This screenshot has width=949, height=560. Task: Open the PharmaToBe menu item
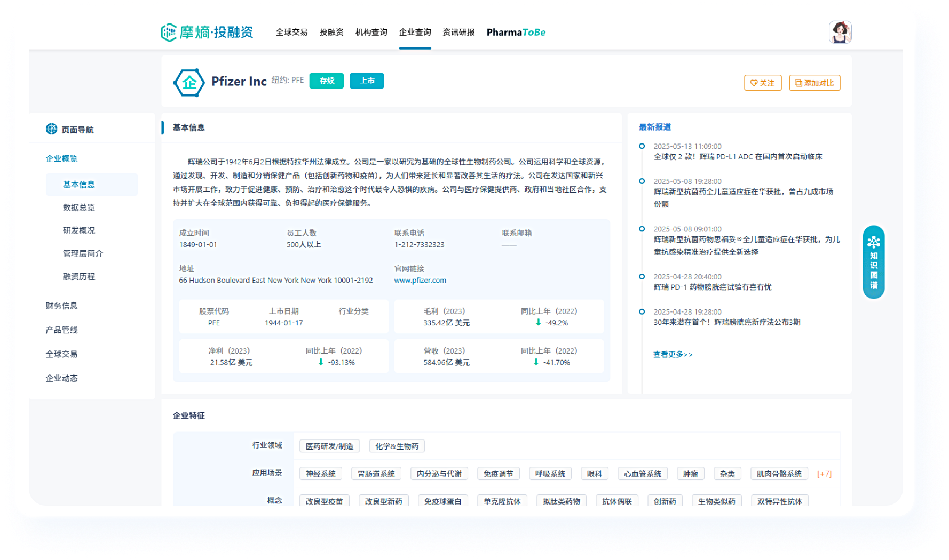pos(516,32)
